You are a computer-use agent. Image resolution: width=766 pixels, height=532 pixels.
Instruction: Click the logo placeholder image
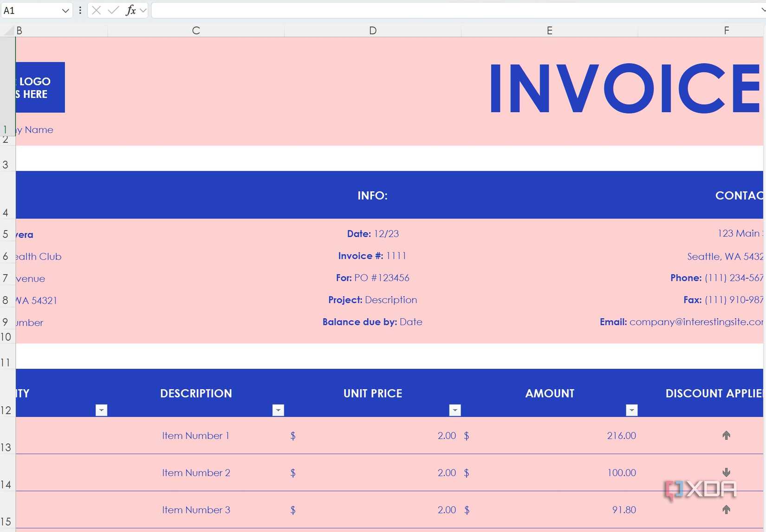click(40, 87)
